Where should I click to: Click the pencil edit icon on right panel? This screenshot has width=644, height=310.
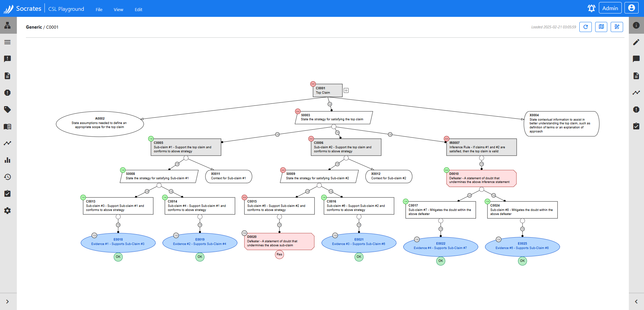[x=636, y=42]
